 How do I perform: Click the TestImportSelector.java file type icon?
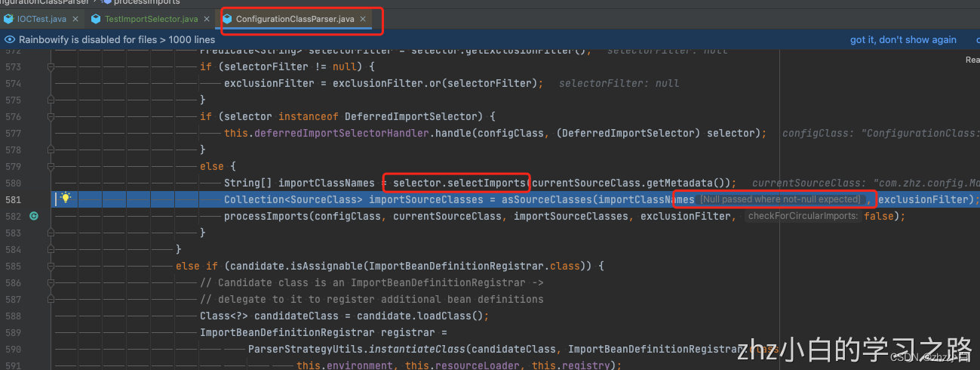[96, 18]
